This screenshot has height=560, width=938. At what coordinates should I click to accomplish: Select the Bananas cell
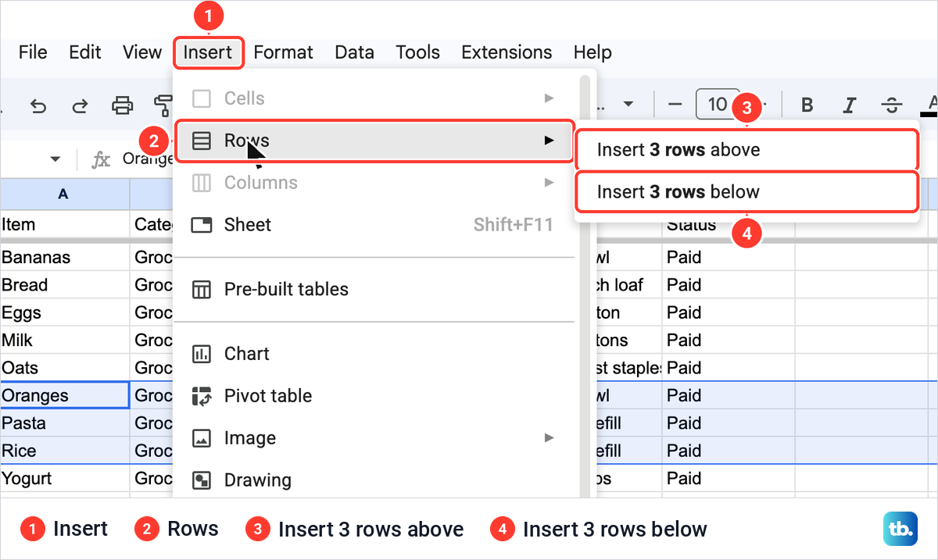(x=64, y=257)
